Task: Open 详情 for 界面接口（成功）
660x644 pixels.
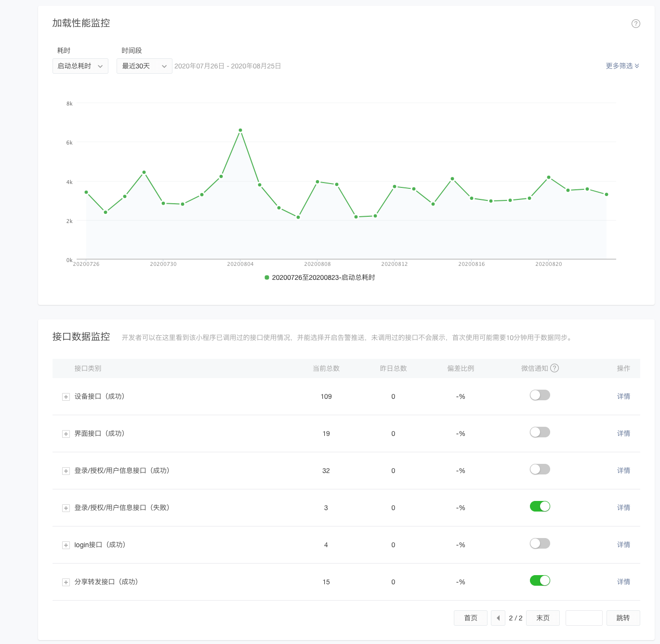Action: point(623,434)
